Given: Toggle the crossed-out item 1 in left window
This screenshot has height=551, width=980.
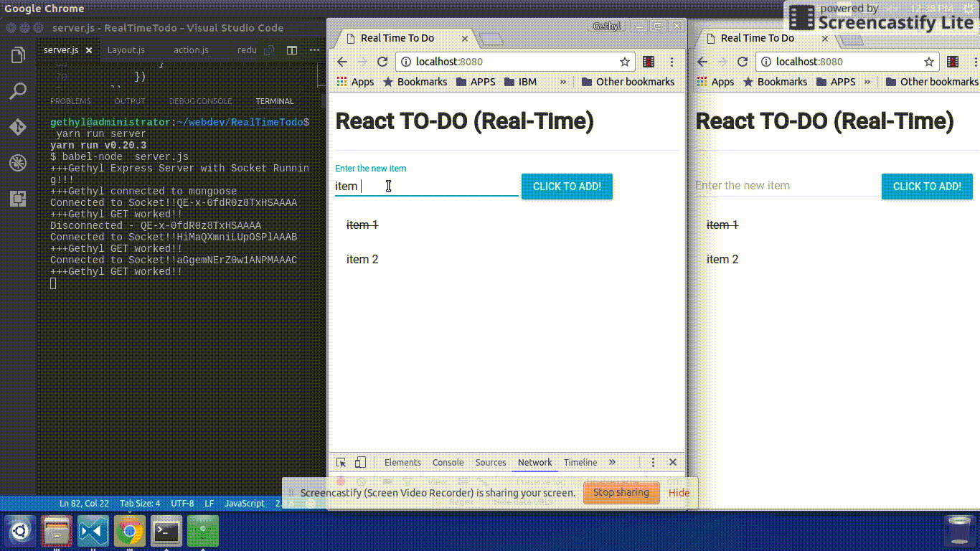Looking at the screenshot, I should pos(362,225).
